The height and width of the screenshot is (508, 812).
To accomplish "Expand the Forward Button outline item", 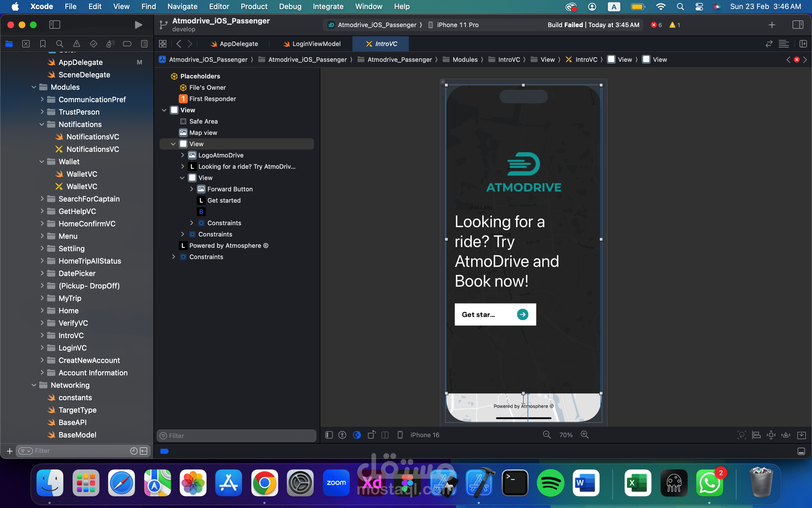I will [x=192, y=189].
